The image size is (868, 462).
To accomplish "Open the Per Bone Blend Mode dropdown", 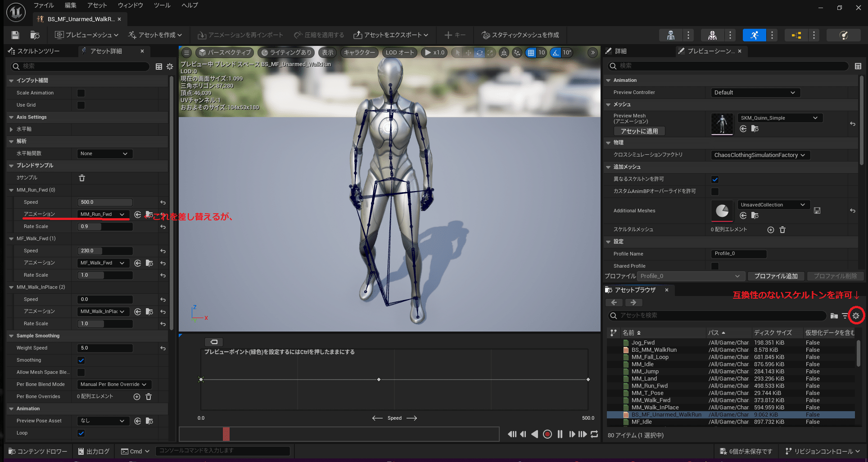I will click(114, 385).
